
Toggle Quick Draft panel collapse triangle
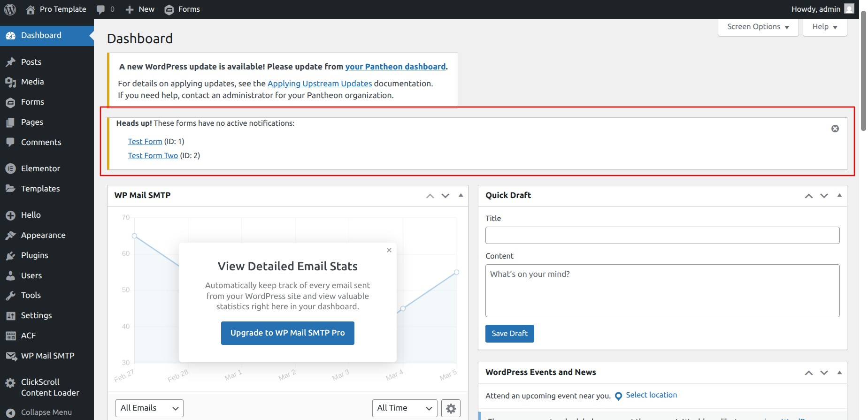click(x=839, y=195)
